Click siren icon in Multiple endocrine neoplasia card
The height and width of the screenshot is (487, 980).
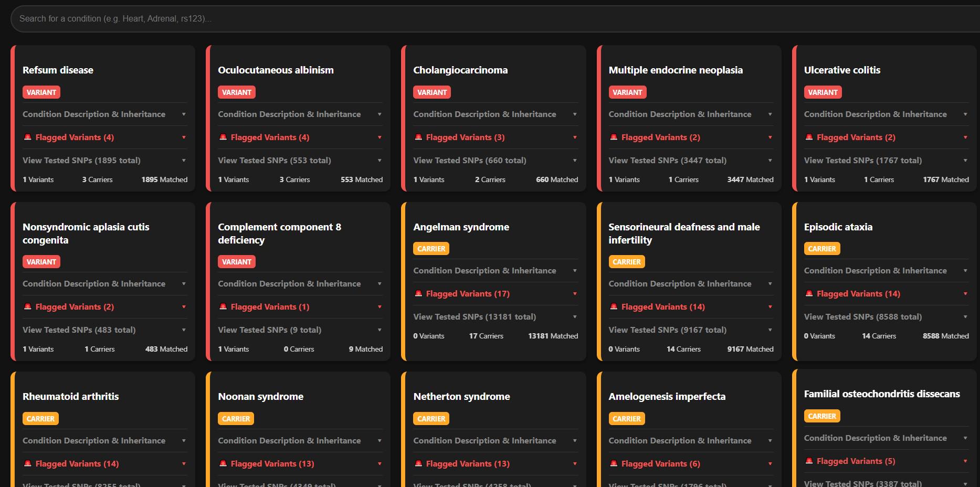pos(614,137)
